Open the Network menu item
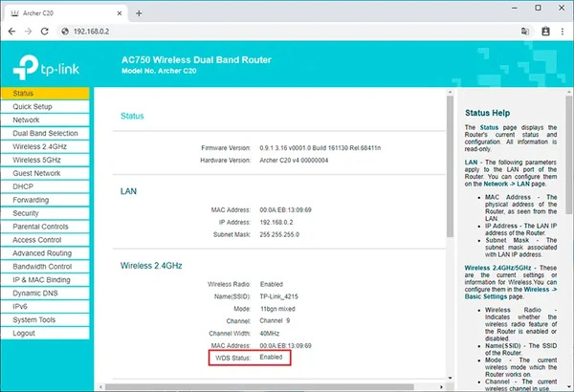574x392 pixels. pos(45,120)
